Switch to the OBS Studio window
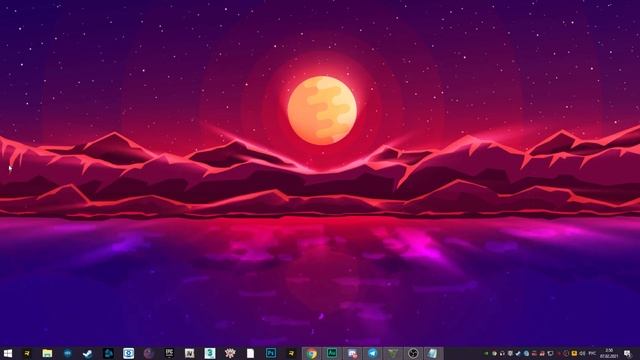Image resolution: width=640 pixels, height=360 pixels. [x=413, y=353]
